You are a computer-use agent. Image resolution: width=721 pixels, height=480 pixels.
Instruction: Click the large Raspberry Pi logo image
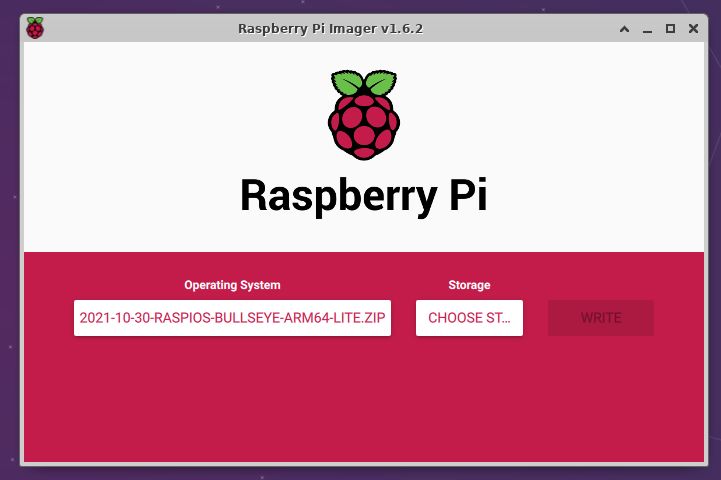364,115
